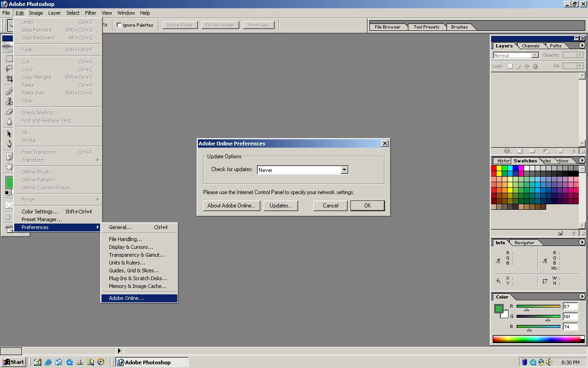588x368 pixels.
Task: Select the Hand tool
Action: pos(9,167)
